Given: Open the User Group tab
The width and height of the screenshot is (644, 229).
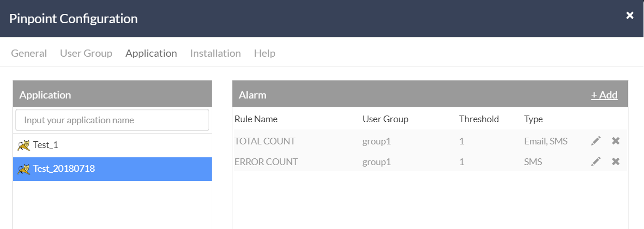Looking at the screenshot, I should pyautogui.click(x=86, y=53).
